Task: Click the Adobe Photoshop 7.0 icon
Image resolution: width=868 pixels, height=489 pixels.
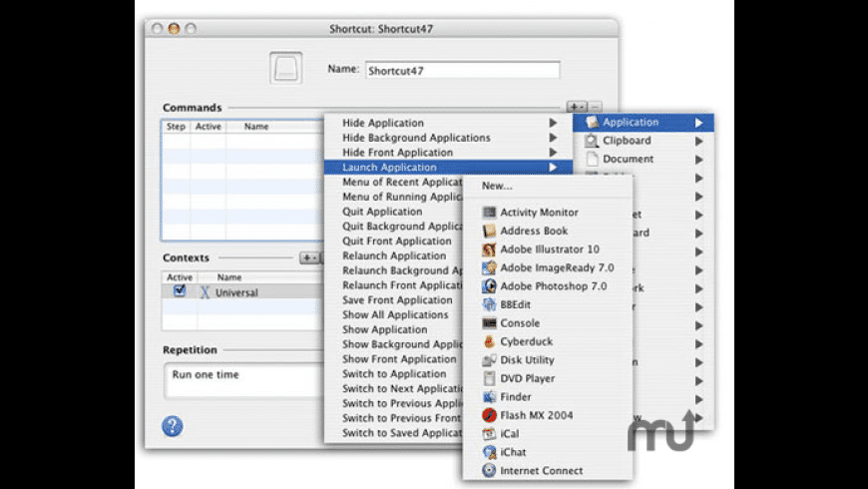Action: pyautogui.click(x=489, y=286)
